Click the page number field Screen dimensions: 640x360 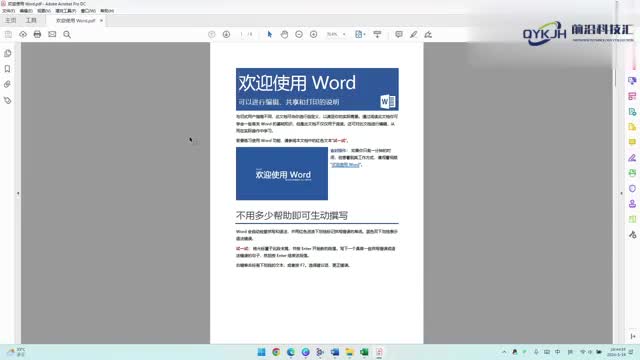point(242,34)
